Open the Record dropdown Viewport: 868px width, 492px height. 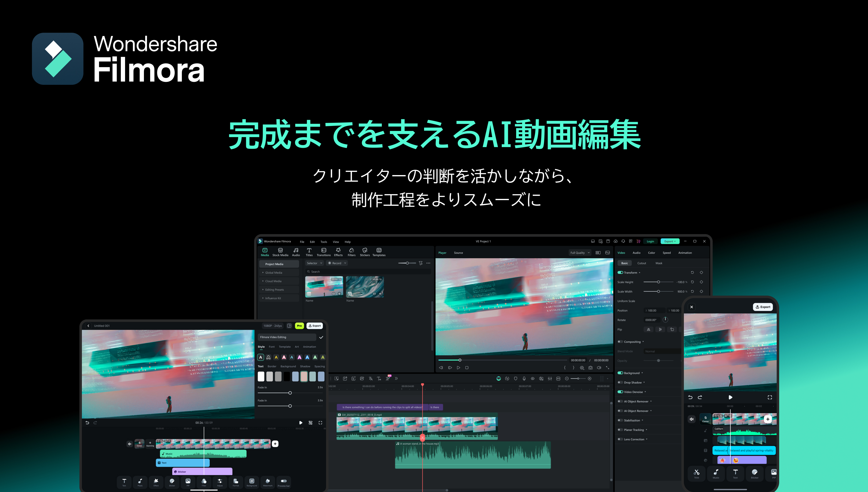(x=337, y=263)
